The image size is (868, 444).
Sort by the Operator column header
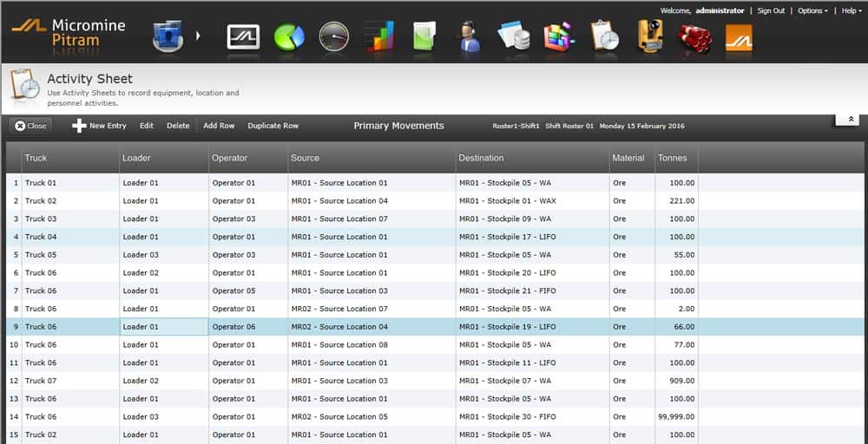248,158
